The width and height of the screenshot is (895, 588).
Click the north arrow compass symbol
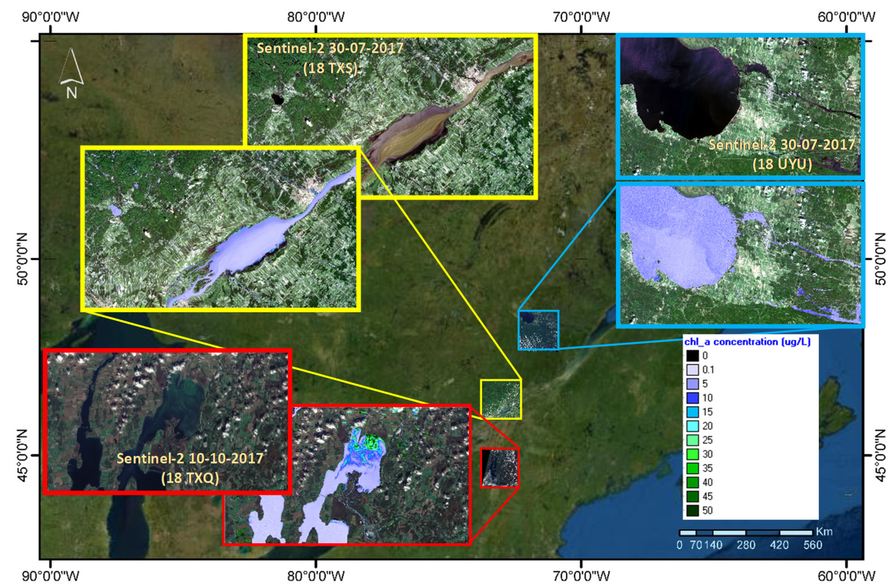tap(71, 73)
